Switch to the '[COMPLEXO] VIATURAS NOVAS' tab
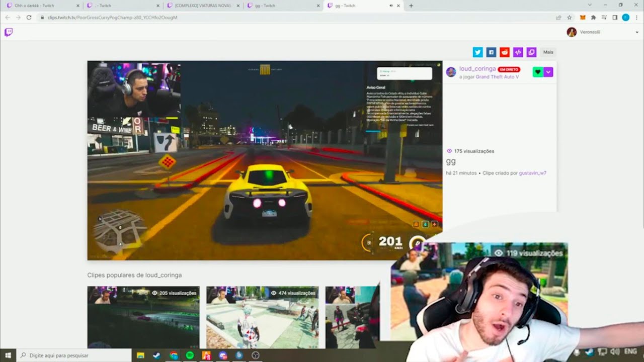Image resolution: width=644 pixels, height=362 pixels. 203,6
